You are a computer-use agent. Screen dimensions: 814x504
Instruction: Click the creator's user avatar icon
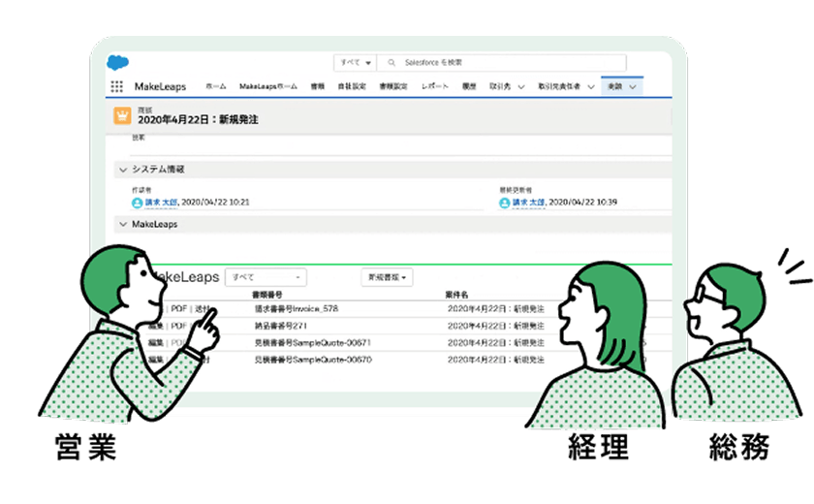coord(137,203)
